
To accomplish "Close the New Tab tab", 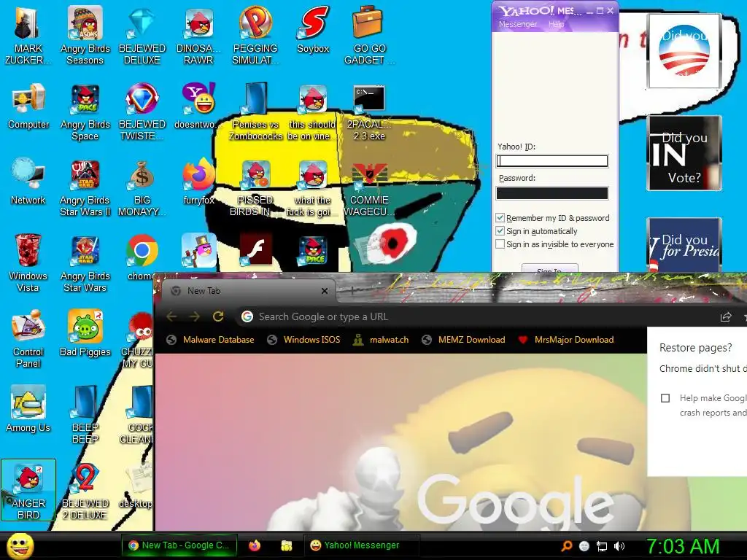I will point(325,290).
